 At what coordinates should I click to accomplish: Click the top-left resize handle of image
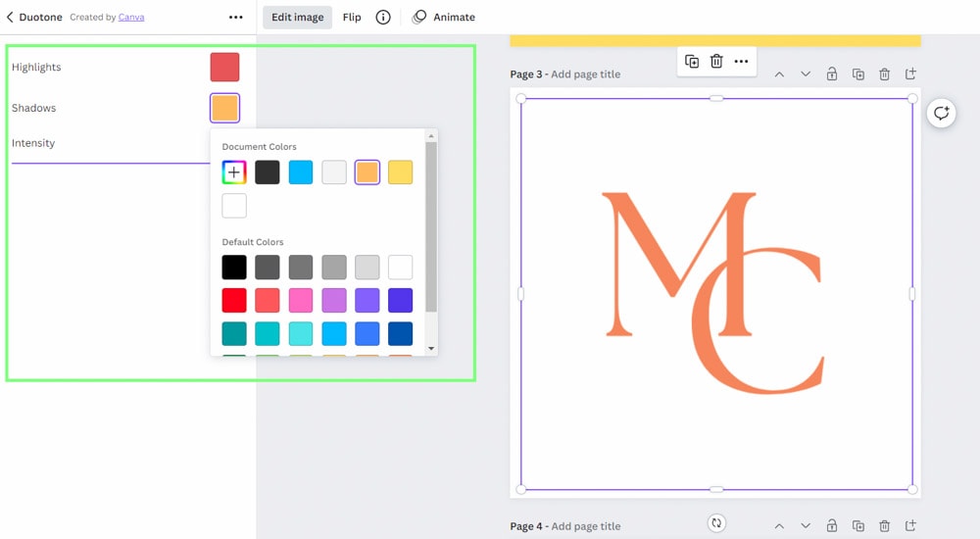point(521,98)
